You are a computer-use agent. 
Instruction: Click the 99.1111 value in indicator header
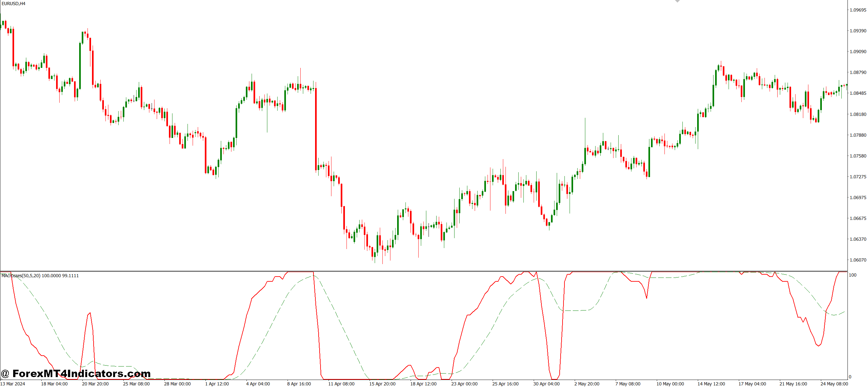[71, 275]
